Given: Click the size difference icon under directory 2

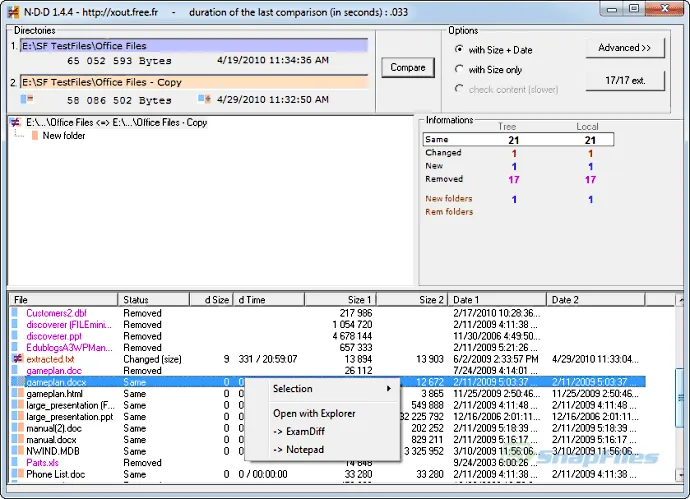Looking at the screenshot, I should tap(27, 99).
